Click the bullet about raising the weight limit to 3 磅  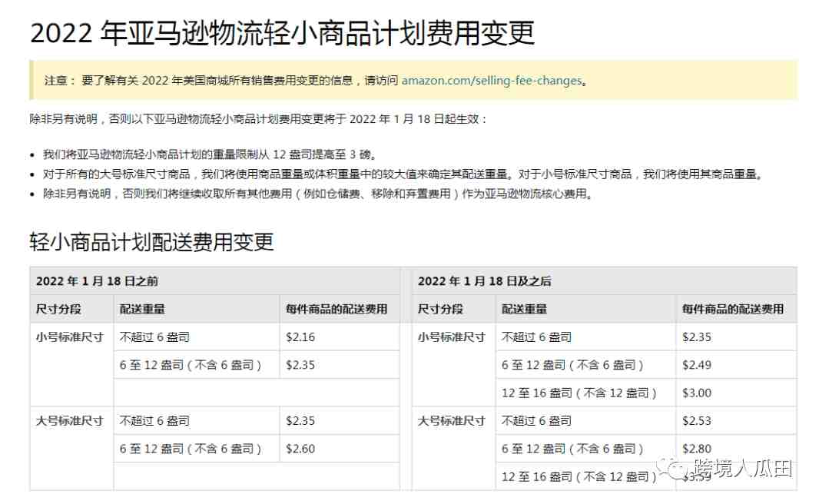click(210, 154)
